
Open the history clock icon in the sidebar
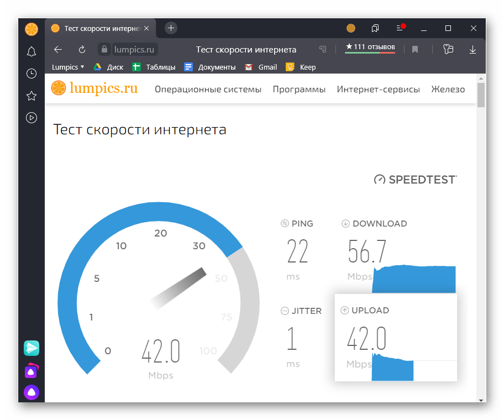coord(32,73)
